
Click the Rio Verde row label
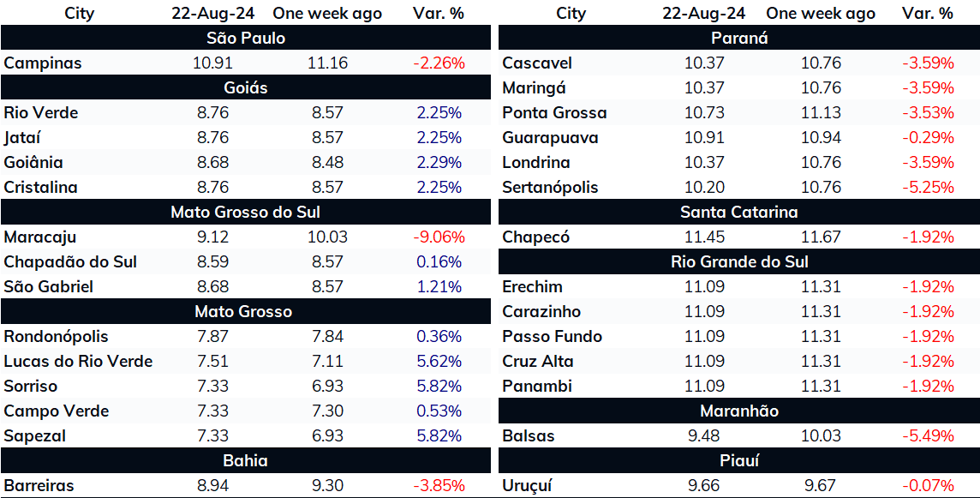coord(40,112)
